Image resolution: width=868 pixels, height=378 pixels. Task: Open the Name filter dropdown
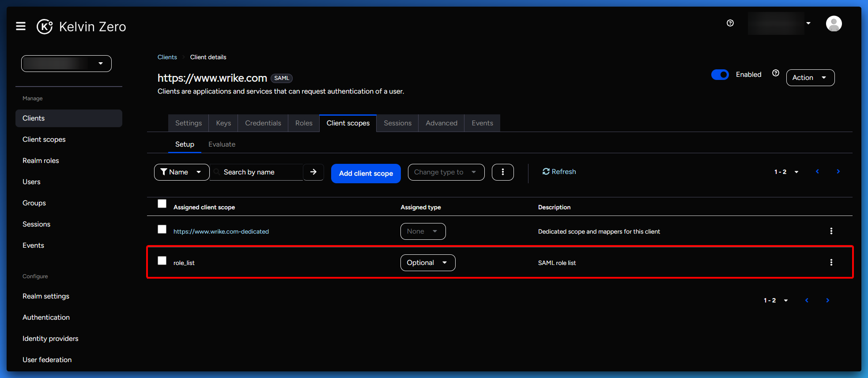[x=181, y=172]
